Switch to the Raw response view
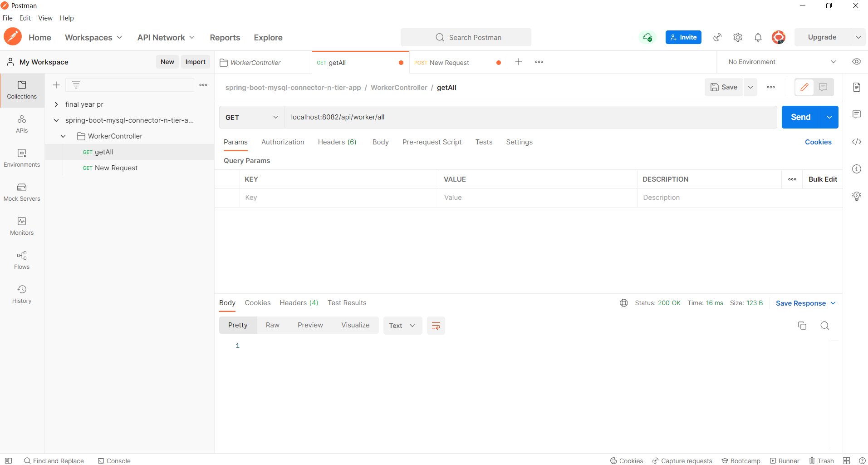The width and height of the screenshot is (868, 465). tap(273, 325)
